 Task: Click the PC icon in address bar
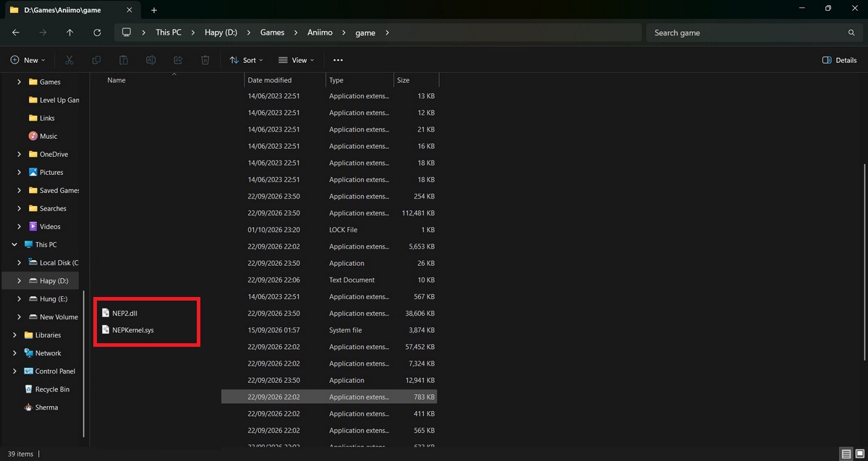pyautogui.click(x=127, y=33)
